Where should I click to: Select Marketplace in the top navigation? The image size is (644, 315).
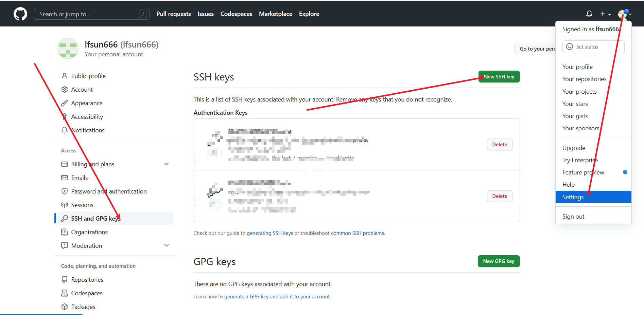[276, 14]
